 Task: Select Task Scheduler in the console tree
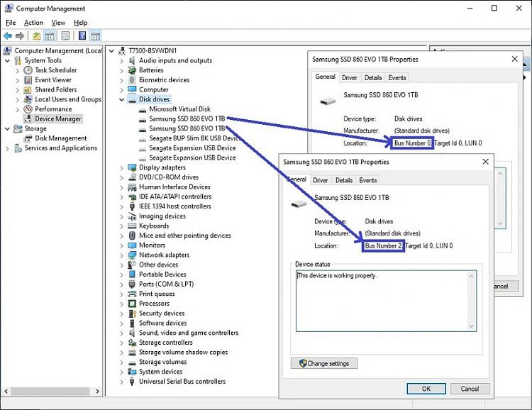click(55, 70)
